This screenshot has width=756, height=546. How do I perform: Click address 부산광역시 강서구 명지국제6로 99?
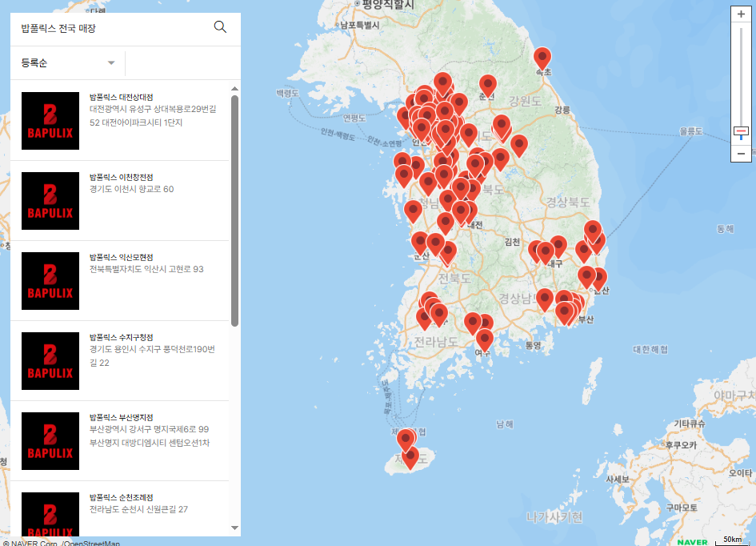(149, 429)
